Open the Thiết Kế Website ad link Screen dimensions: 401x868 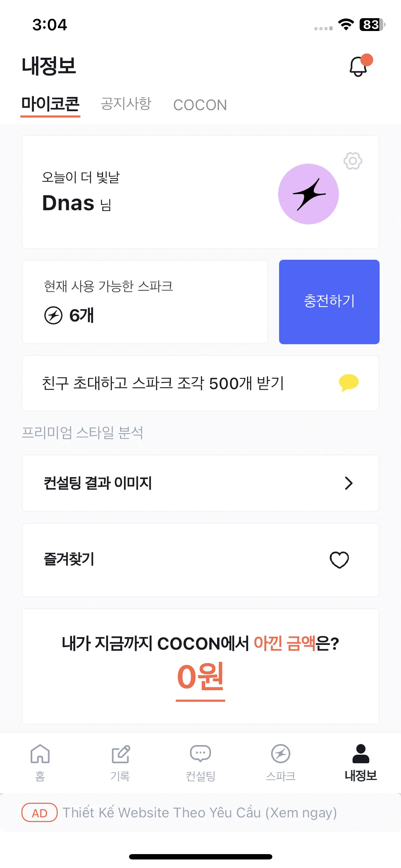(200, 812)
